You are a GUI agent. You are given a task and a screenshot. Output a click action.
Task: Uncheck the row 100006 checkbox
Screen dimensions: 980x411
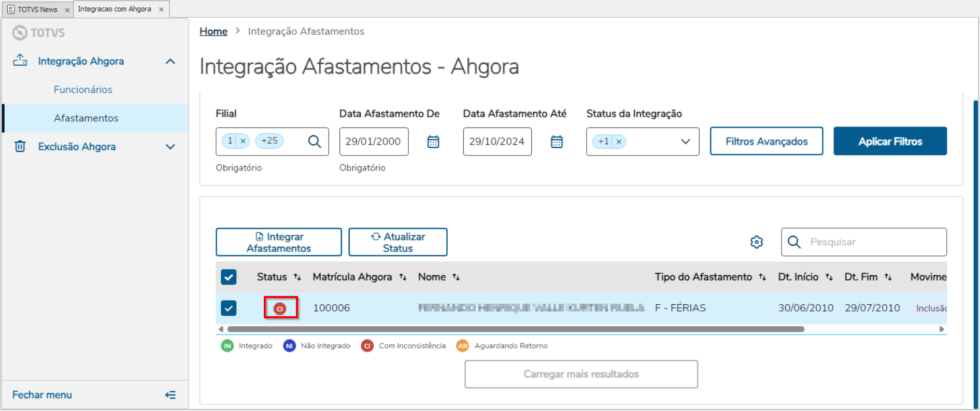point(229,308)
